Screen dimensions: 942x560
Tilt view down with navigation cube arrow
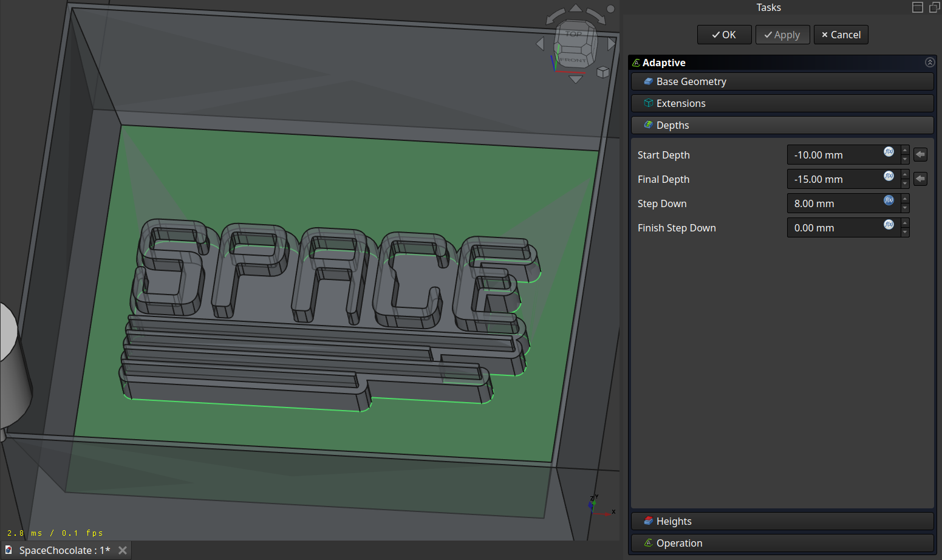click(x=576, y=80)
